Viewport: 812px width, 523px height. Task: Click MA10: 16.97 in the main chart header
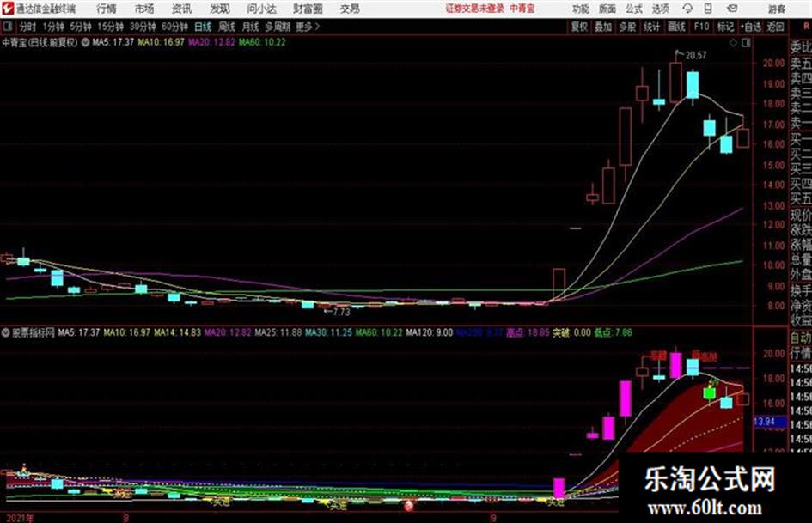161,42
